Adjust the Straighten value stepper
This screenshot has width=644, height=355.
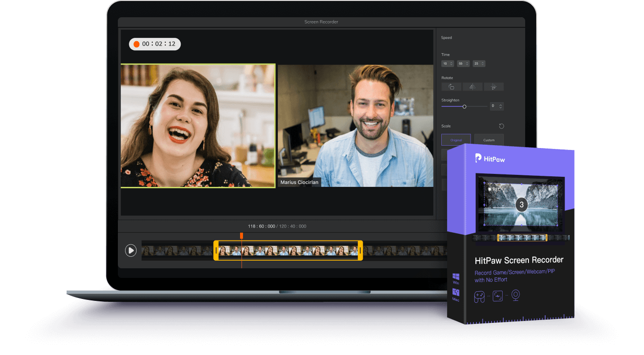point(500,106)
